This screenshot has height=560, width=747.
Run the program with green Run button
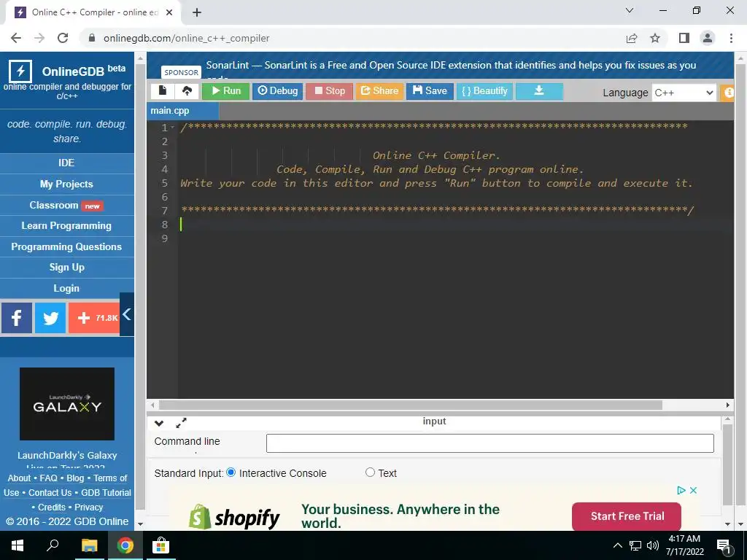point(226,91)
